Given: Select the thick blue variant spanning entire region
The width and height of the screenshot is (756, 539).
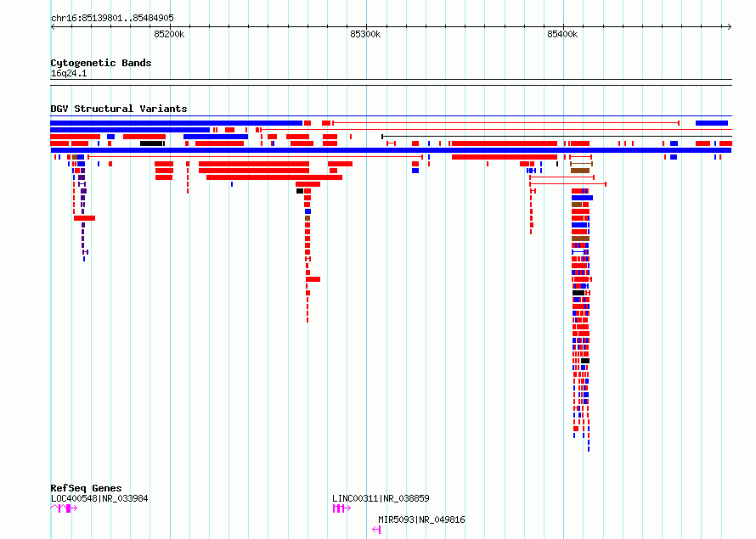Looking at the screenshot, I should tap(391, 150).
